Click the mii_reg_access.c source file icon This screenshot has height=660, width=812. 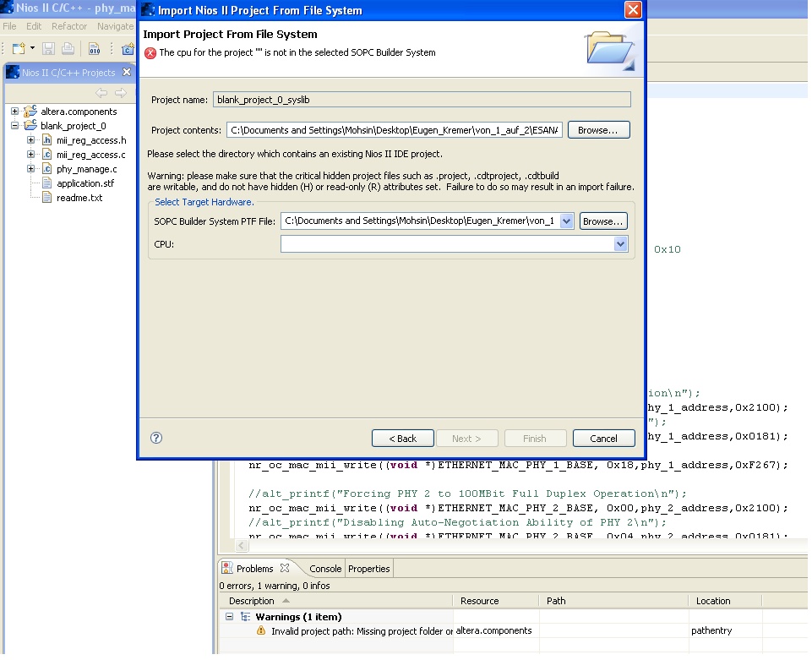(x=46, y=155)
